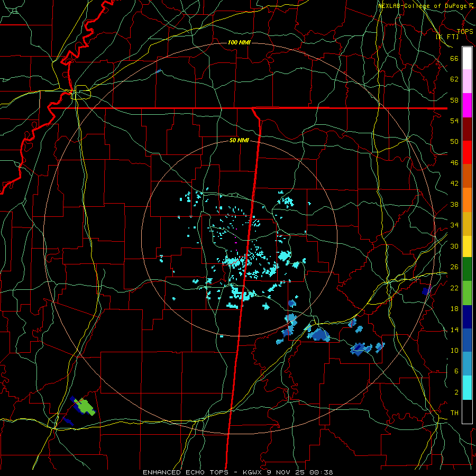The height and width of the screenshot is (476, 476).
Task: Click the light pink swatch near 62
Action: pos(467,81)
